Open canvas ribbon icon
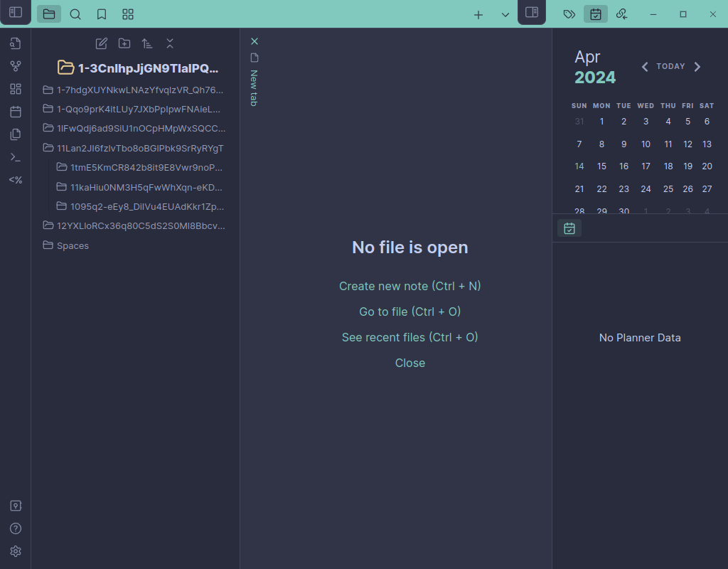728x569 pixels. pos(16,89)
